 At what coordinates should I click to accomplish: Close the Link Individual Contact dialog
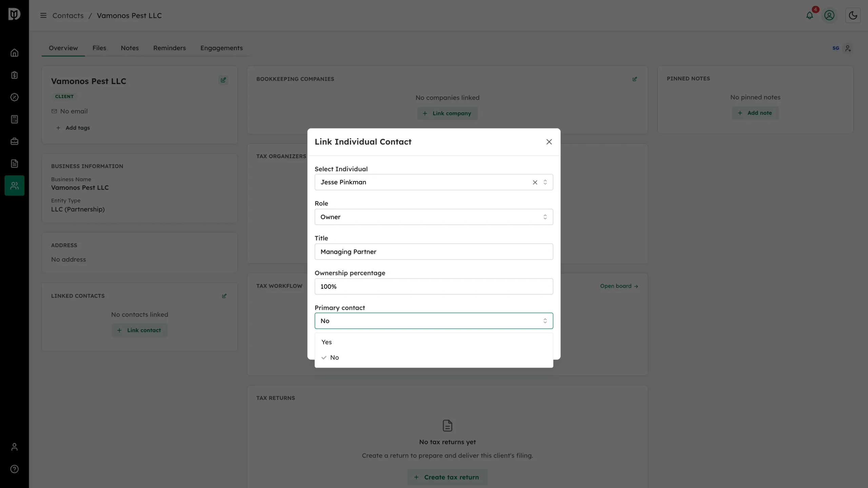(x=549, y=142)
